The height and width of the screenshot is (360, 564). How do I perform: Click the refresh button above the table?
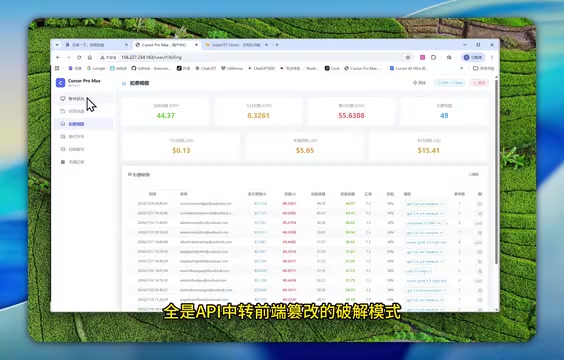pyautogui.click(x=474, y=174)
